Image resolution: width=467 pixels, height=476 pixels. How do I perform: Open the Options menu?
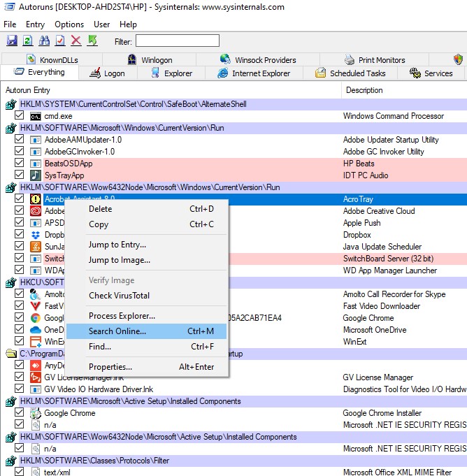(x=69, y=24)
